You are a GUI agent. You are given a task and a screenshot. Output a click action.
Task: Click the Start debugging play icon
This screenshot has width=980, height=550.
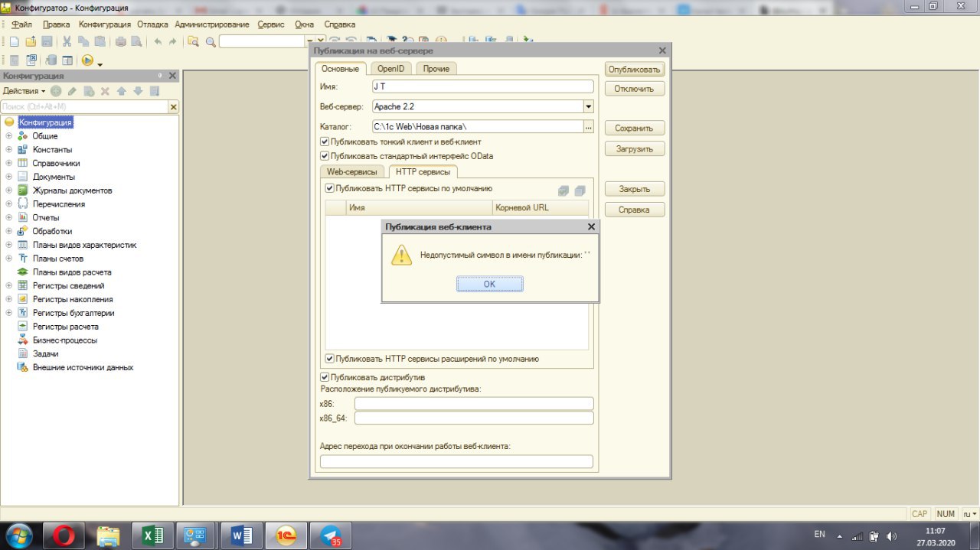coord(87,60)
